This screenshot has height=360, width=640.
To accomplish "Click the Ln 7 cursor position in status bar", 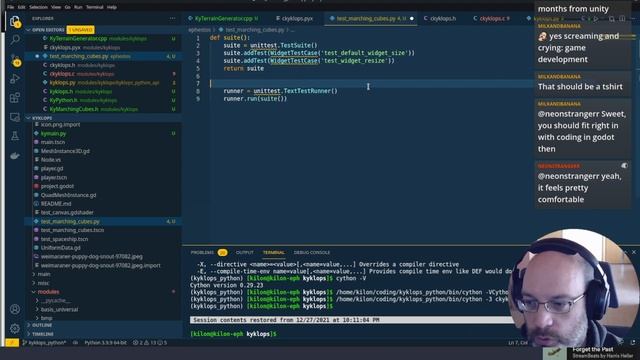I will pos(518,343).
